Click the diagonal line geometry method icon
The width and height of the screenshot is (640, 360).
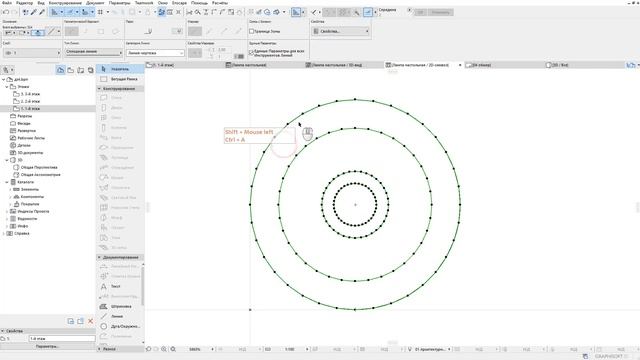(51, 31)
